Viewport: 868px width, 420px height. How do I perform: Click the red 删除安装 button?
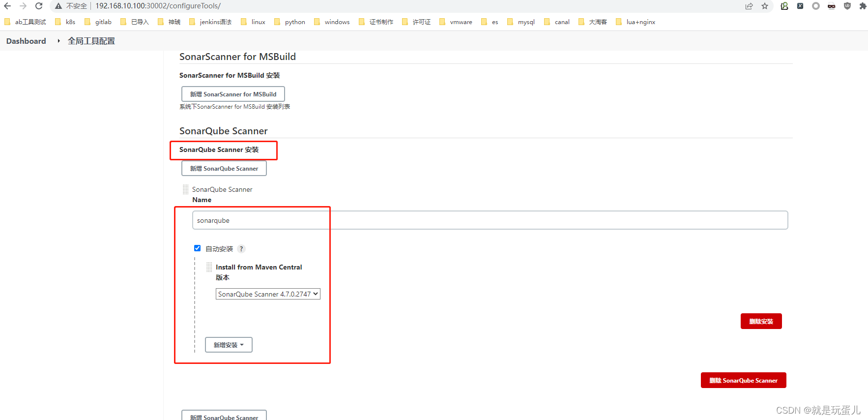coord(761,321)
